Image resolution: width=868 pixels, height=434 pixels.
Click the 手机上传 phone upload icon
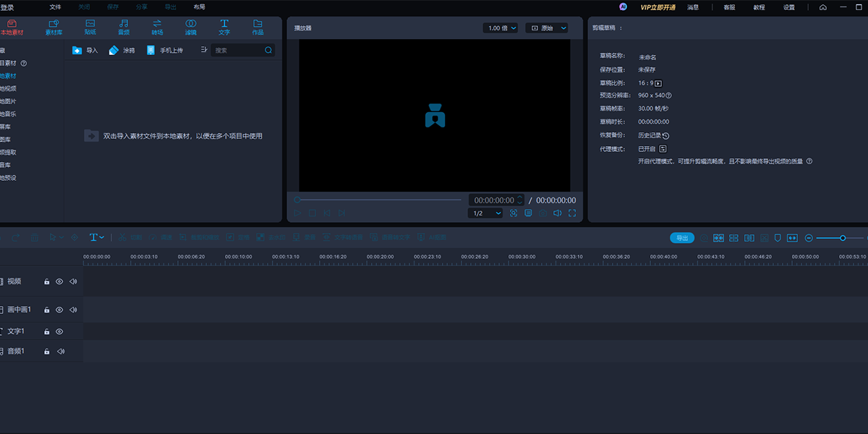(151, 51)
